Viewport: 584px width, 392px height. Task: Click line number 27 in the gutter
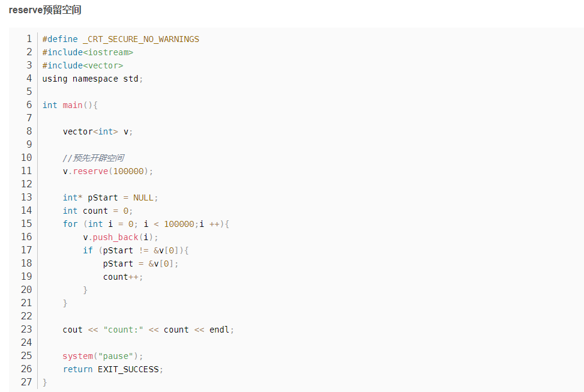click(x=26, y=382)
